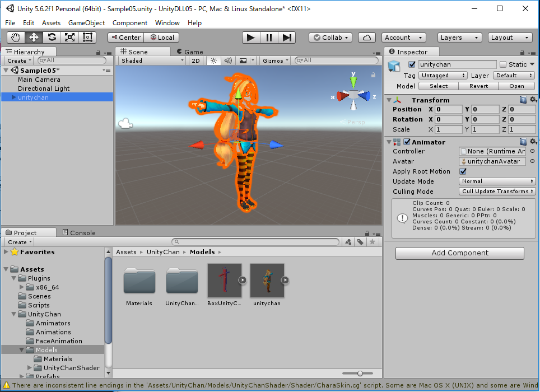Screen dimensions: 540x392
Task: Open the cloud services icon
Action: 366,38
